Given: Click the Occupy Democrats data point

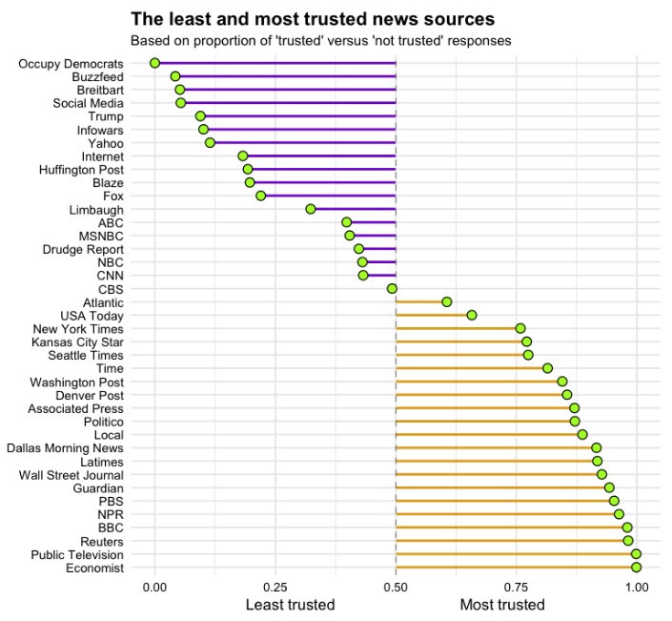Looking at the screenshot, I should click(x=154, y=63).
